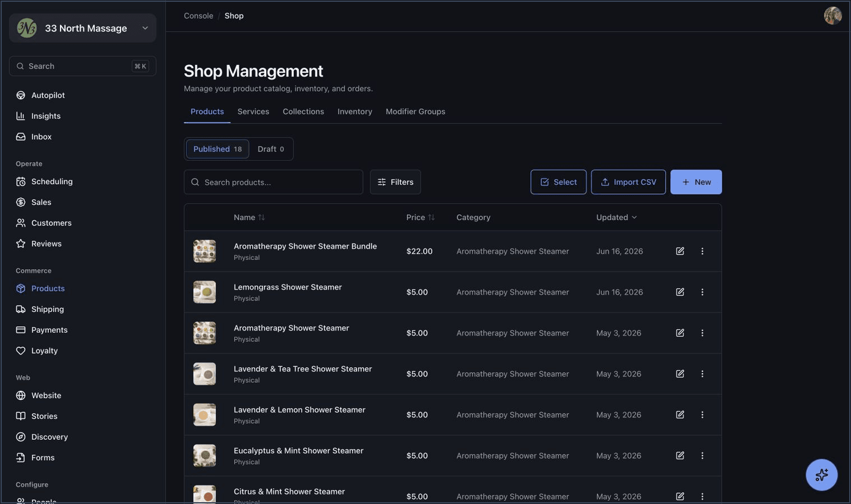Click the Category column header

(x=473, y=218)
